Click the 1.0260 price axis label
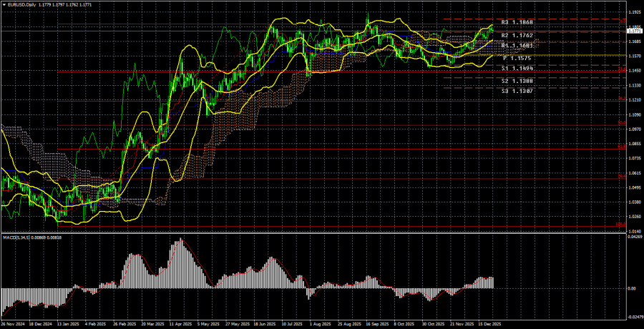The width and height of the screenshot is (644, 329). pyautogui.click(x=634, y=217)
